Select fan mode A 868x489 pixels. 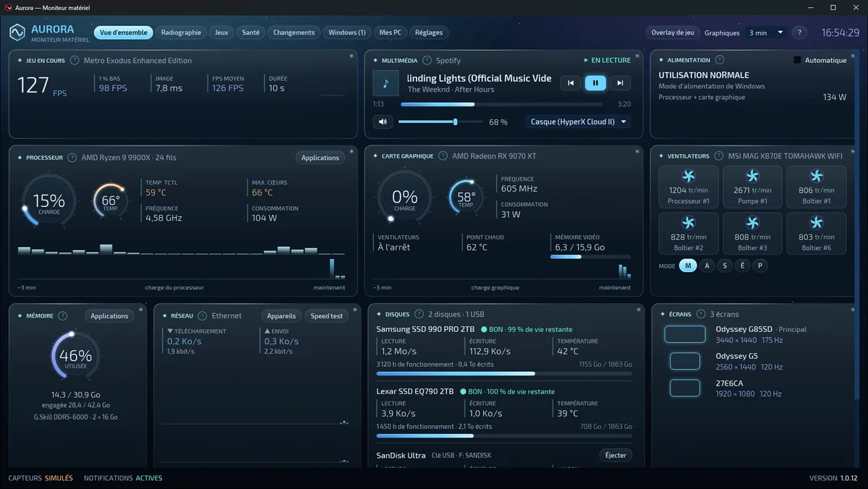pyautogui.click(x=707, y=265)
